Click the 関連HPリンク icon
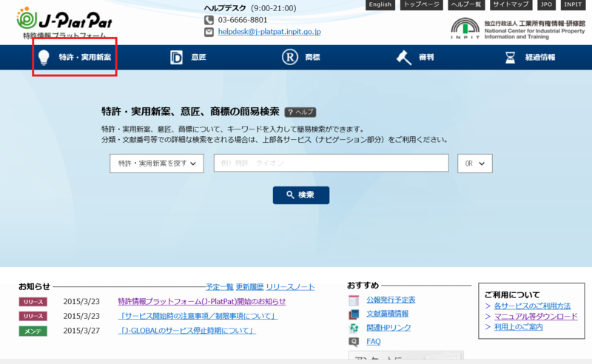This screenshot has height=364, width=592. click(x=354, y=328)
